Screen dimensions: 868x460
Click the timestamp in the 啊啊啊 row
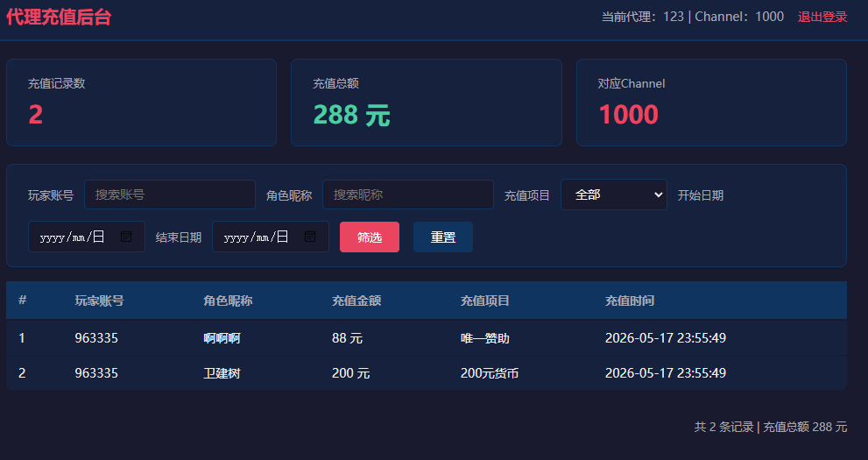click(666, 337)
